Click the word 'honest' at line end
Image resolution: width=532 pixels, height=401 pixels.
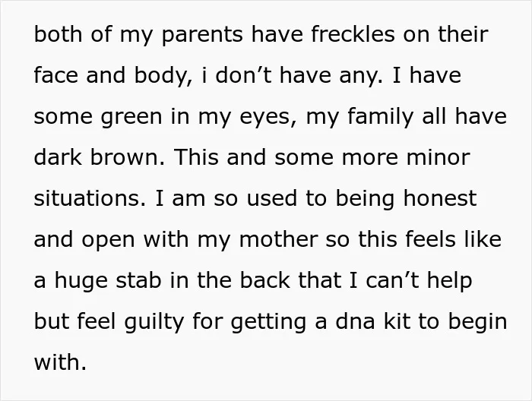click(x=440, y=198)
